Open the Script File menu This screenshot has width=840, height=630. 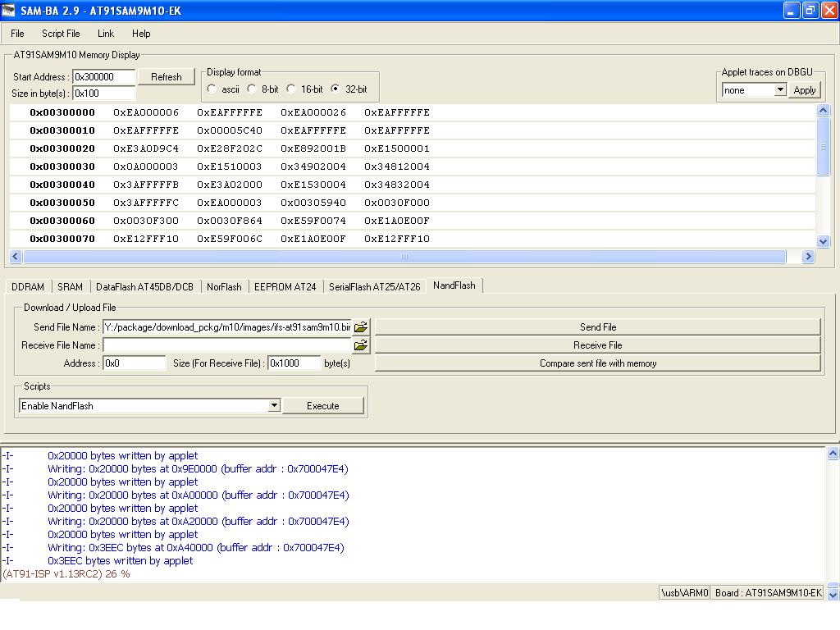[61, 34]
